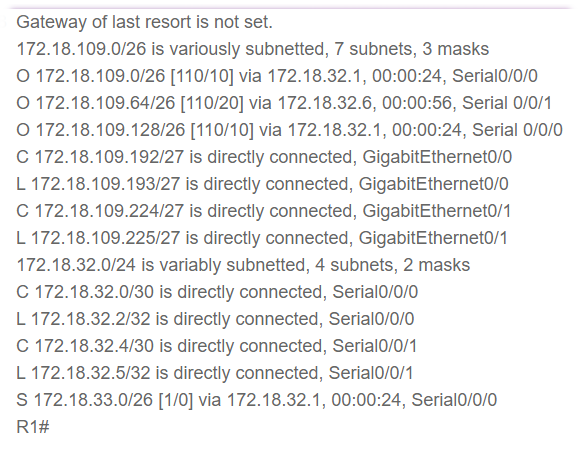
Task: Click GigabitEthernet0/1 on the 224/27 line
Action: click(x=437, y=211)
